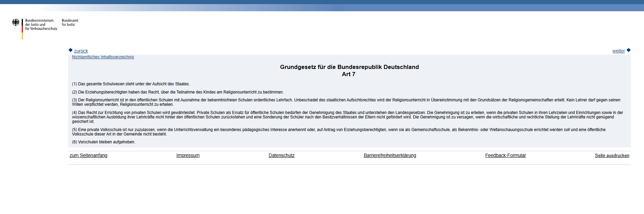Click the federal eagle logo icon
The height and width of the screenshot is (214, 644).
16,23
